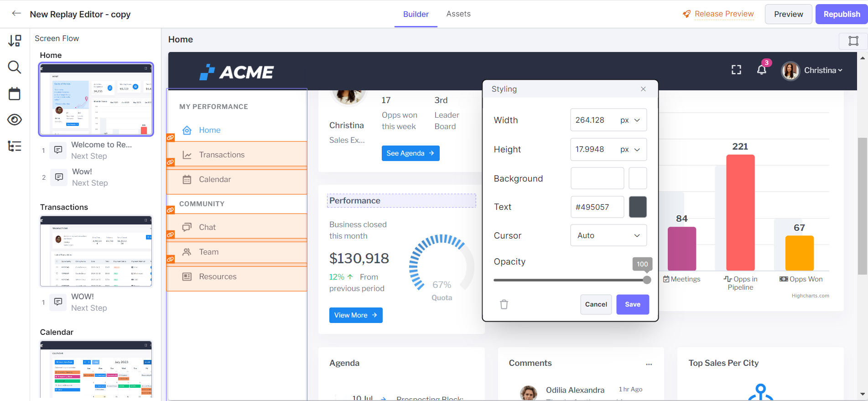The width and height of the screenshot is (868, 401).
Task: Click the dark Text color swatch
Action: tap(638, 207)
